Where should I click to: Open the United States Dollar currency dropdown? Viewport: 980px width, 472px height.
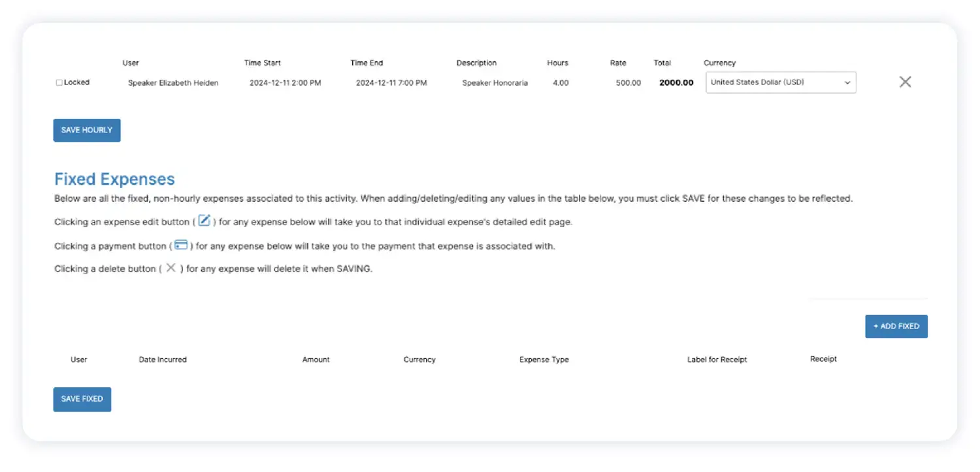[x=780, y=83]
